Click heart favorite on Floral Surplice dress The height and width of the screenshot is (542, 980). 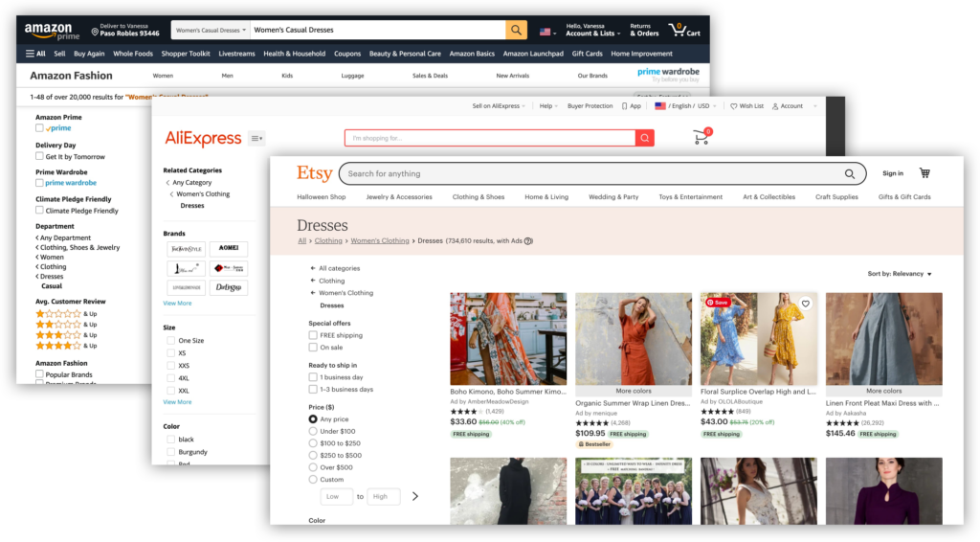pos(806,304)
